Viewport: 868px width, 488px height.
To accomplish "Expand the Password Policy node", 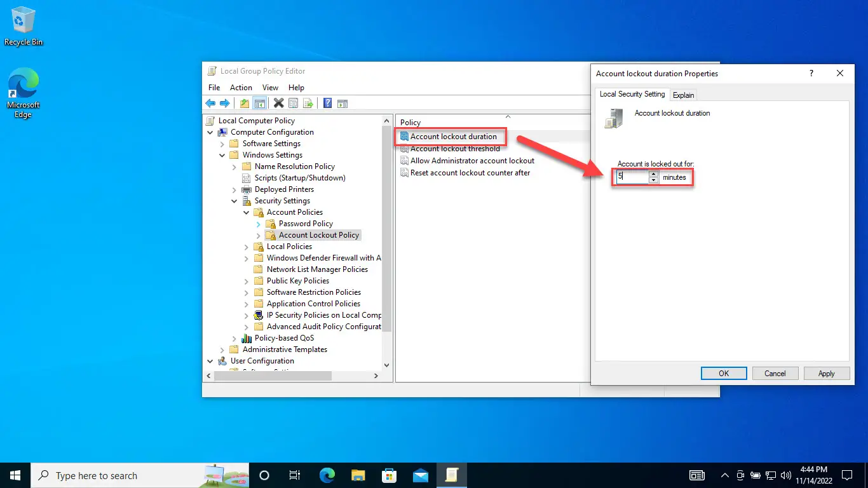I will click(x=259, y=224).
